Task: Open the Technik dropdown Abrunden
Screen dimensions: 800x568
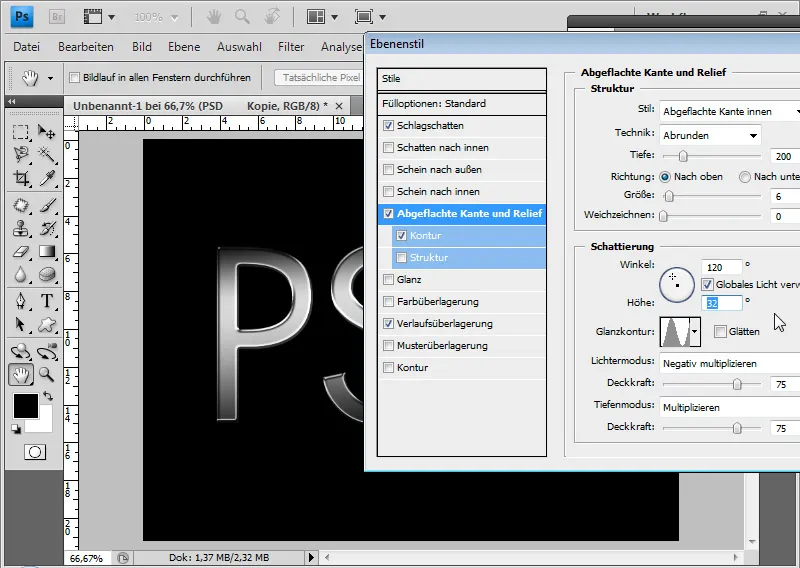Action: coord(710,135)
